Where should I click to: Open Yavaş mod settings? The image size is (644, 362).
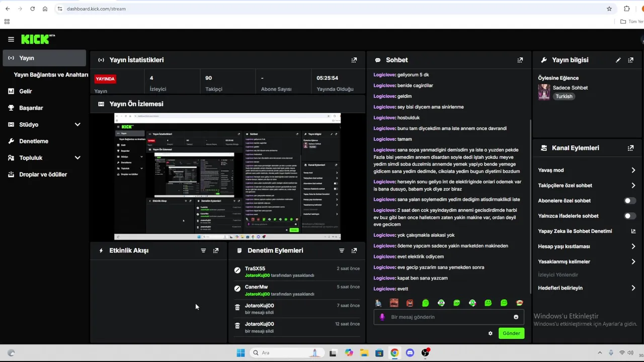click(587, 170)
